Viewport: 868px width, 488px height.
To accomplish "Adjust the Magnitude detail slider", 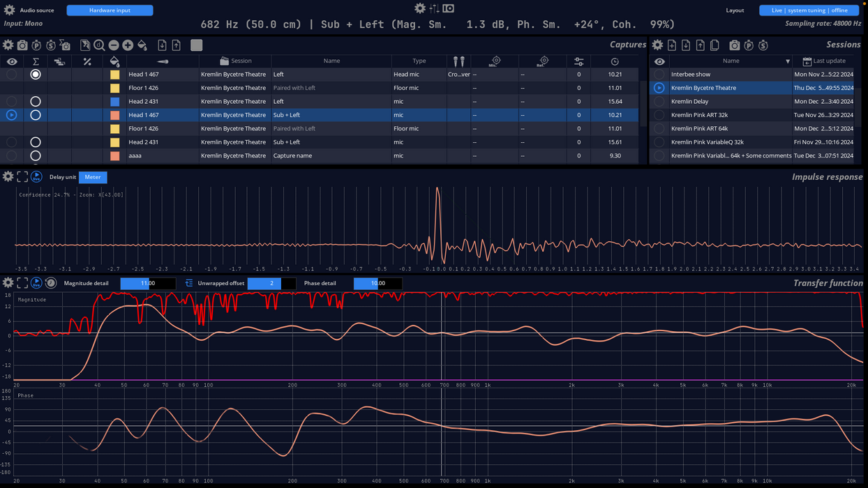I will tap(147, 283).
